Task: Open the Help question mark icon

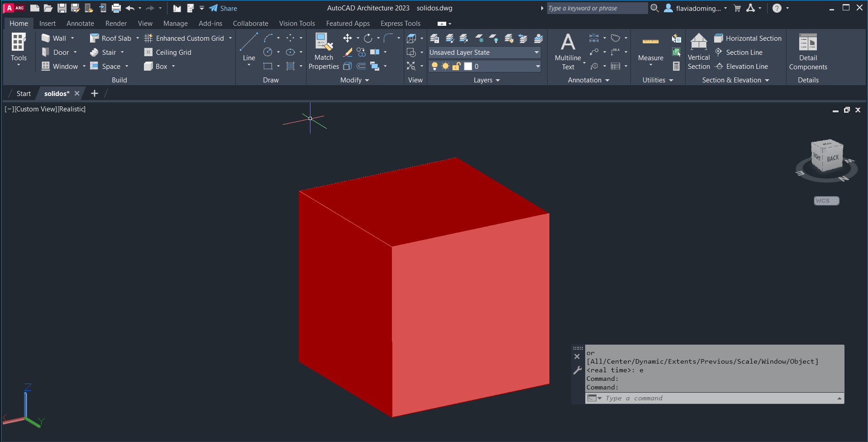Action: point(777,8)
